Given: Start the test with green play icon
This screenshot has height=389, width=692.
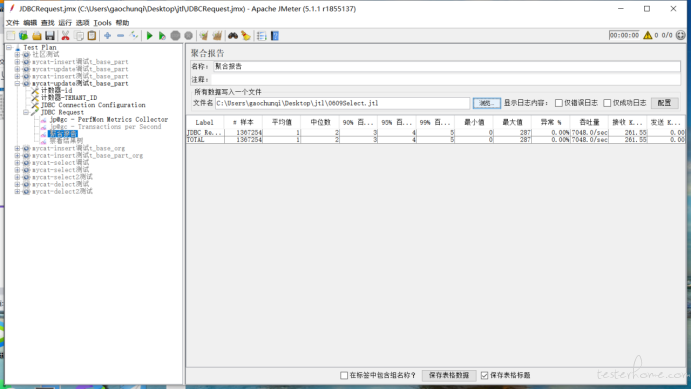Looking at the screenshot, I should (x=149, y=36).
